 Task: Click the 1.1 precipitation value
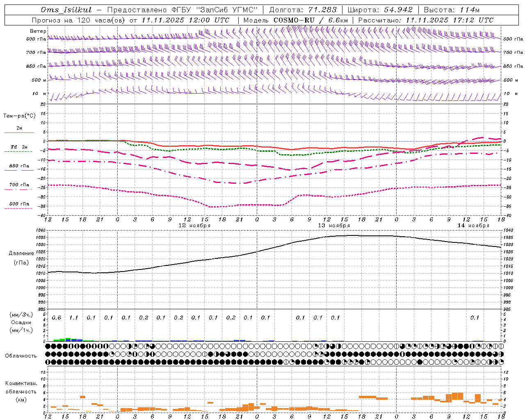click(x=73, y=318)
